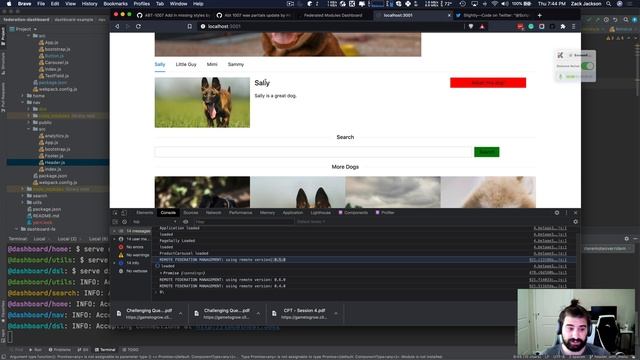Open the Apple menu
640x360 pixels.
[9, 4]
